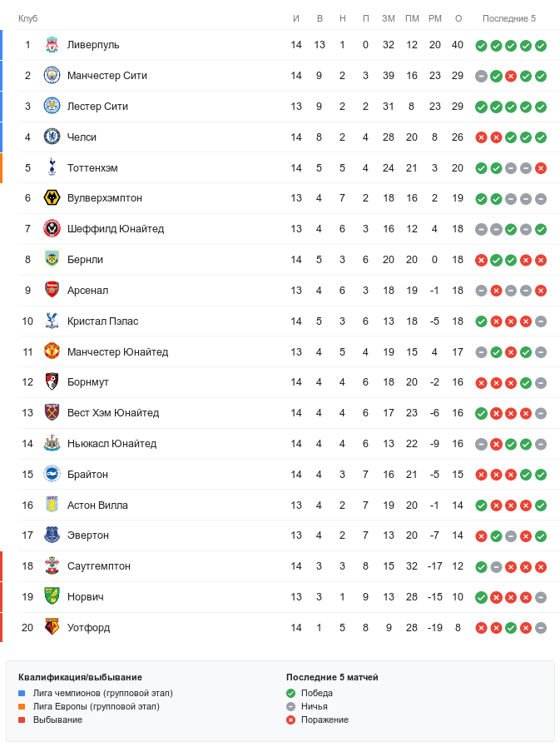Select the Манчестер Юнайтед team name
The image size is (560, 747).
point(117,351)
